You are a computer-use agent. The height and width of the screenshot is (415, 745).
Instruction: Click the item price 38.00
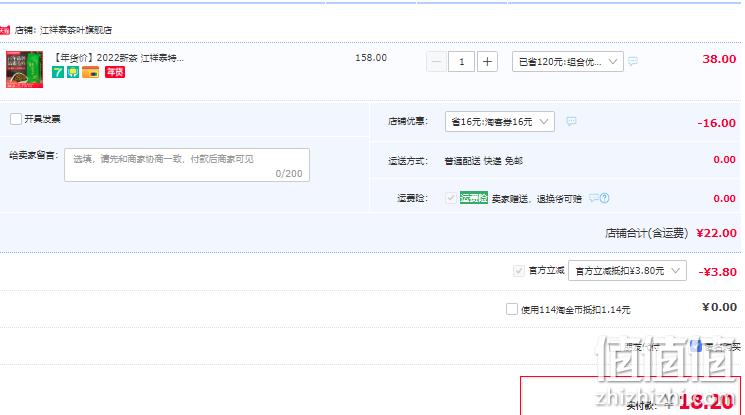coord(719,59)
